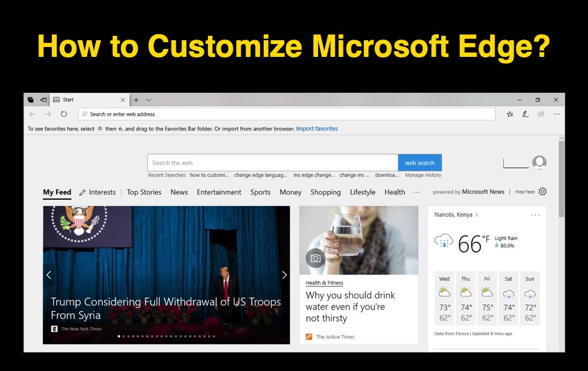Refresh the current page

tap(64, 114)
